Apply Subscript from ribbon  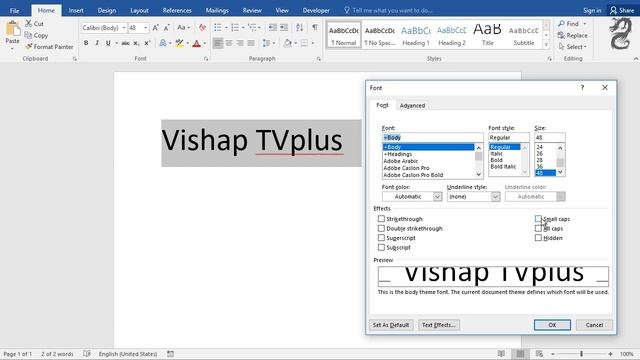[x=136, y=43]
